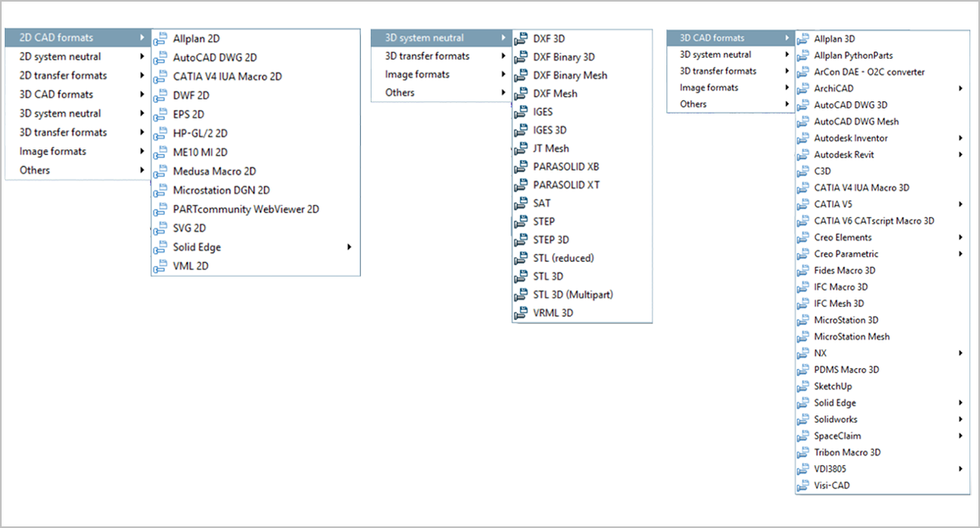Click the icon beside HP-GL/2 2D

[x=160, y=133]
